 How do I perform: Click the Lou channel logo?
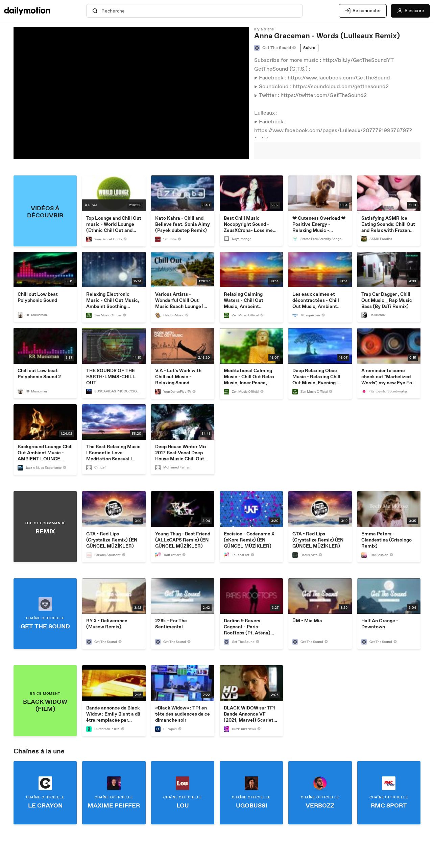(x=183, y=783)
